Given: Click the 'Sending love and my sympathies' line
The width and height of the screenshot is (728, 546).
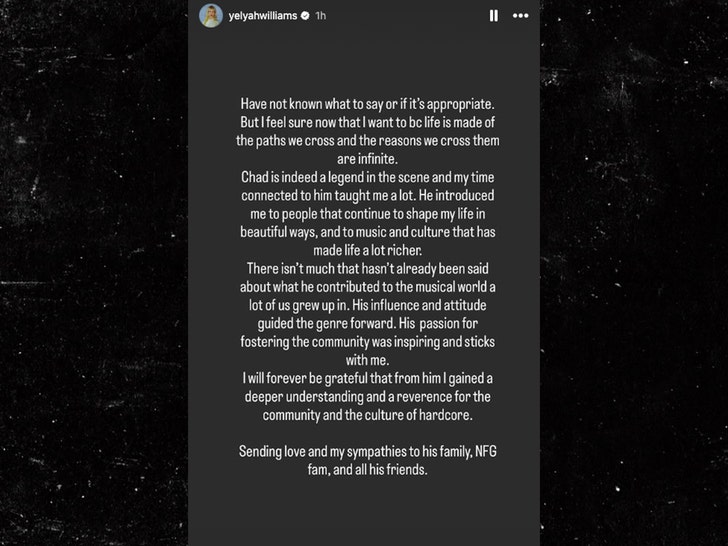Looking at the screenshot, I should pyautogui.click(x=367, y=451).
